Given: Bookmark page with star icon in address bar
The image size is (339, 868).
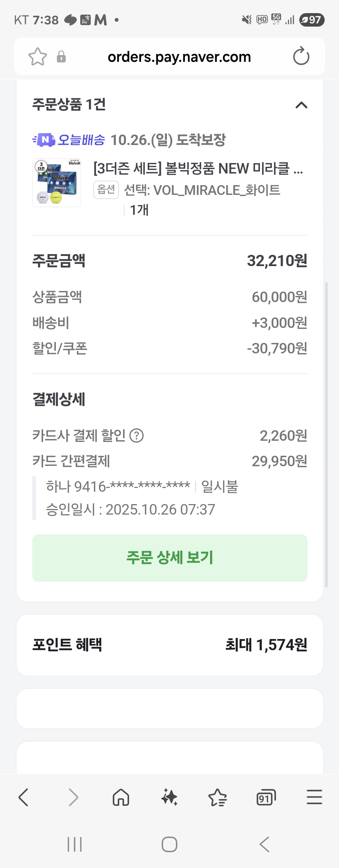Looking at the screenshot, I should coord(37,57).
